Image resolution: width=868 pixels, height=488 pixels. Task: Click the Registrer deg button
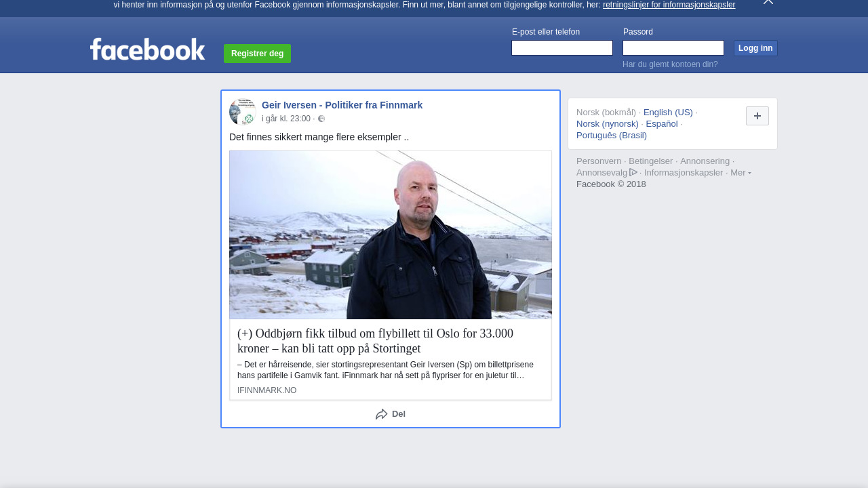pos(257,54)
